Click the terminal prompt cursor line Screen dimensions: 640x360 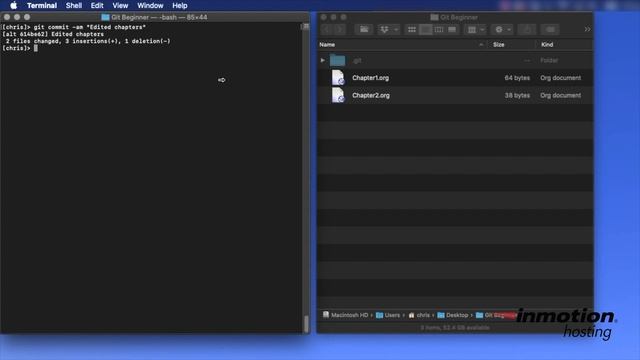pyautogui.click(x=20, y=48)
